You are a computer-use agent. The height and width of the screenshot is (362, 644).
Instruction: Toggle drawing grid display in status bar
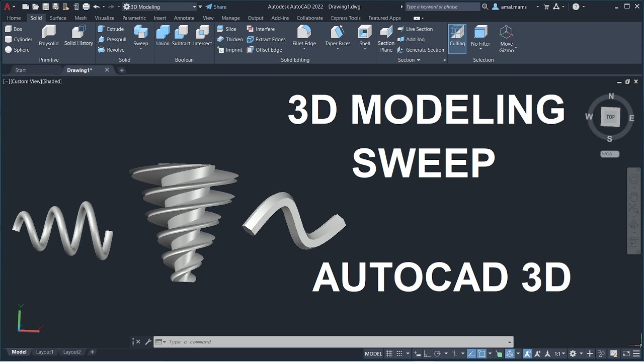[389, 353]
